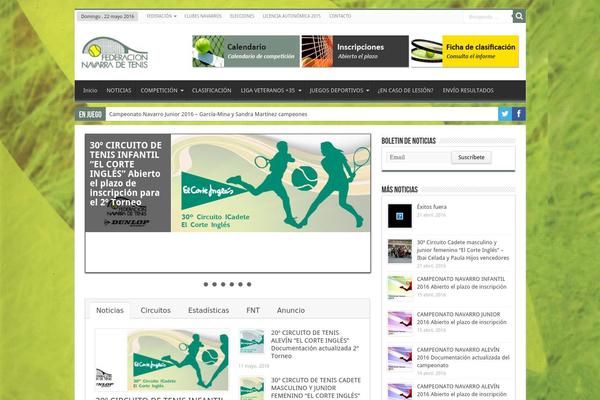The width and height of the screenshot is (600, 400).
Task: Click the Boletín de Noticias heading
Action: [x=409, y=141]
